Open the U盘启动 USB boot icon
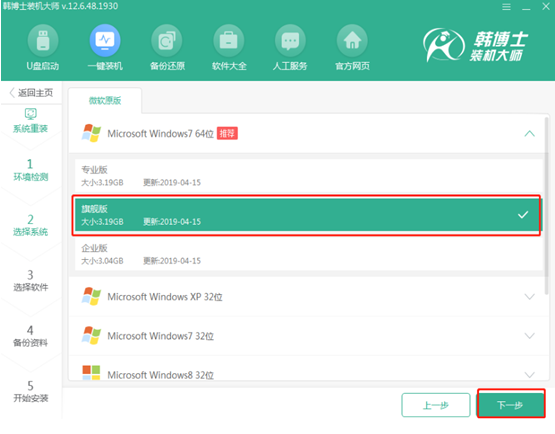This screenshot has width=555, height=434. pyautogui.click(x=43, y=41)
